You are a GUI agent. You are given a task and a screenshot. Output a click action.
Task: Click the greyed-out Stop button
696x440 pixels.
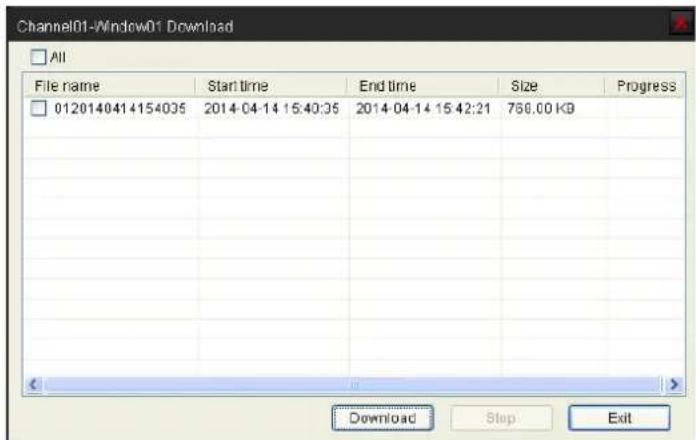coord(501,418)
